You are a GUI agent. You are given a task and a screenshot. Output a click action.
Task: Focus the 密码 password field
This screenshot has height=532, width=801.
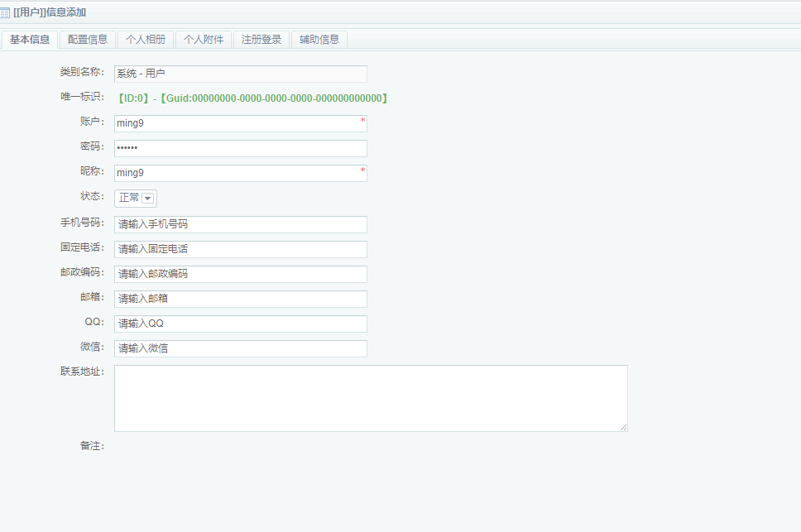pos(240,148)
